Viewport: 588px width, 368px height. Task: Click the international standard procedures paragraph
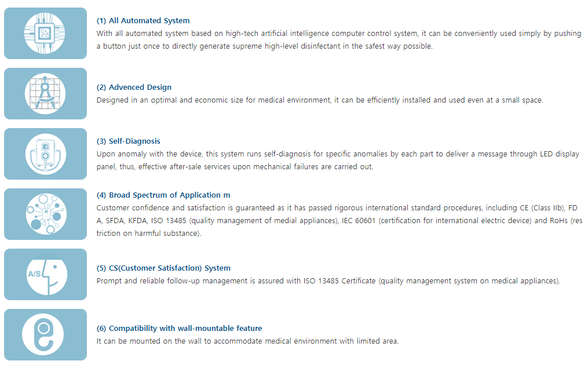pos(338,221)
